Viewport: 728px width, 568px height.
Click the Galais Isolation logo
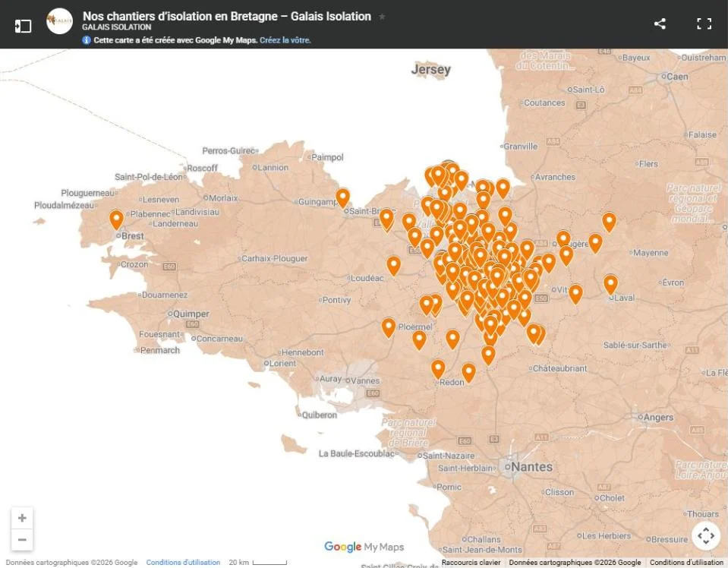(59, 21)
